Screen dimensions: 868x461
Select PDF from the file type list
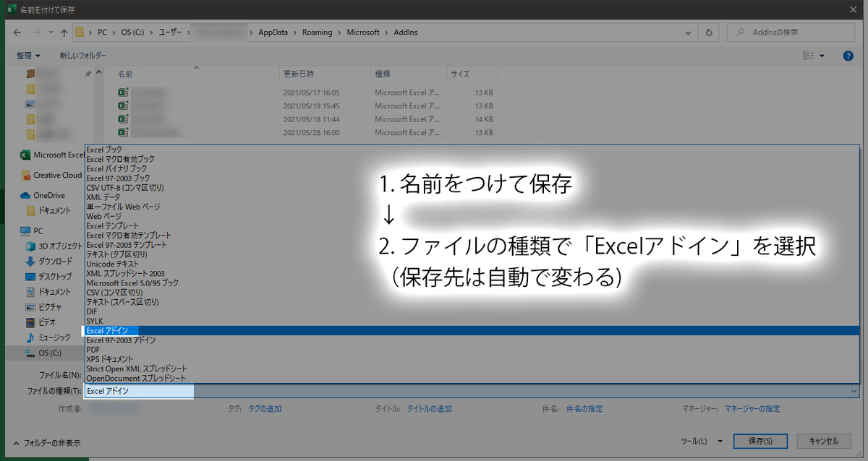click(x=92, y=349)
